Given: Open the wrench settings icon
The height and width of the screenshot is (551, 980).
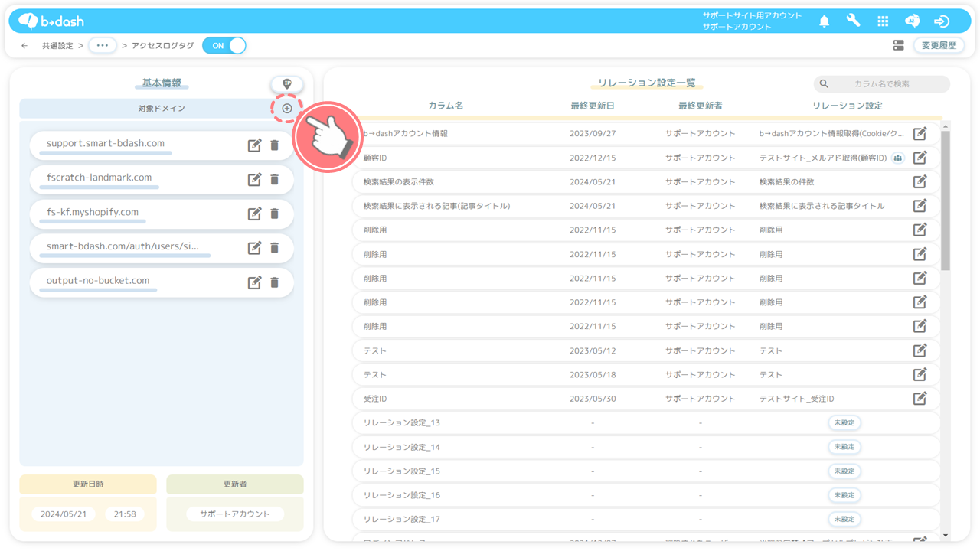Looking at the screenshot, I should [853, 21].
